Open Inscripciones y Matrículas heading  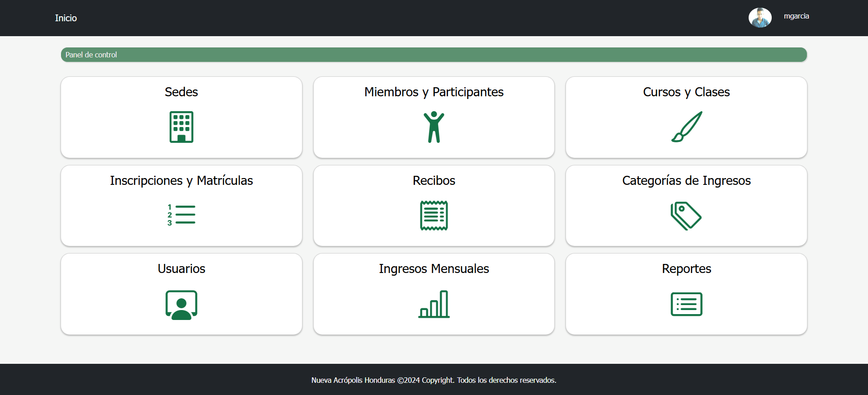tap(181, 180)
